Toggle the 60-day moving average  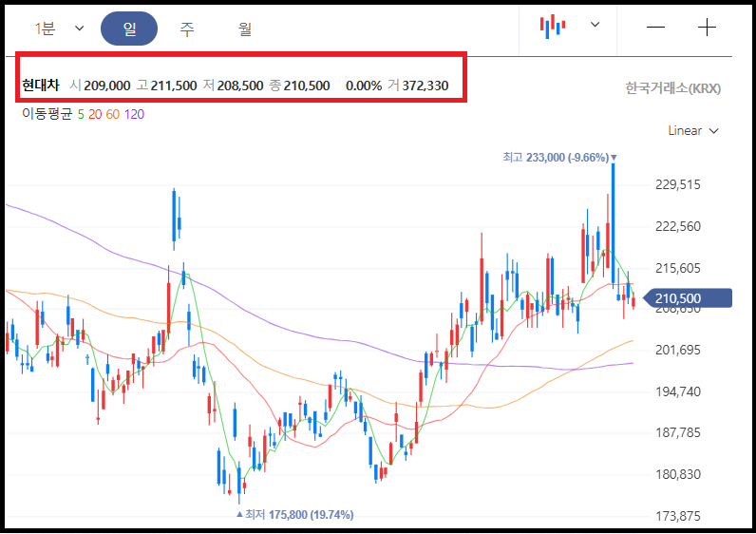click(x=112, y=114)
